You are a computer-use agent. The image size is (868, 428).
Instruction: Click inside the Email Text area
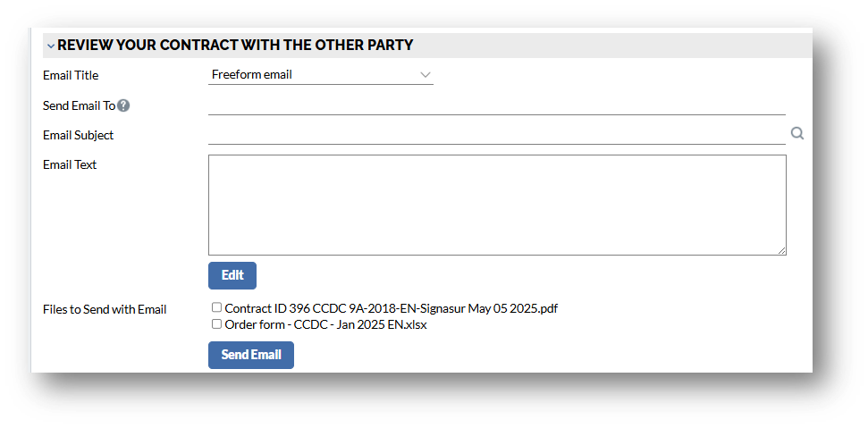click(496, 205)
